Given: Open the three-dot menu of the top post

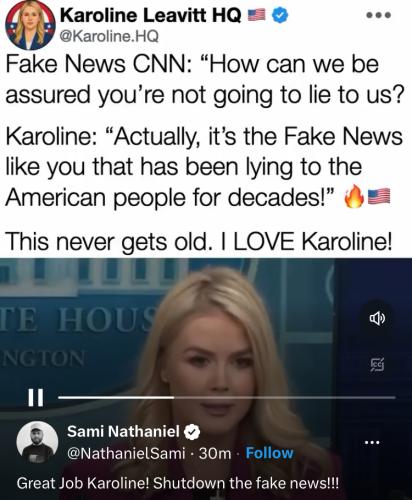Looking at the screenshot, I should (379, 15).
